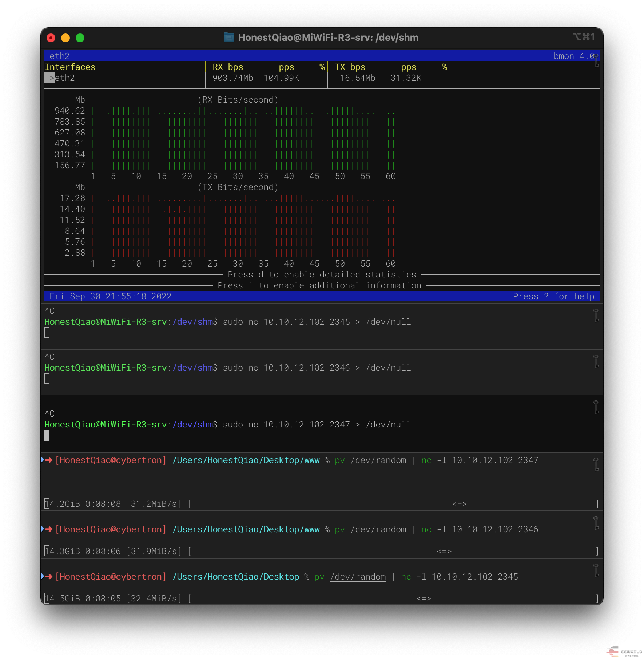644x659 pixels.
Task: Click key icon in the pv listener 2345 pane
Action: [596, 570]
